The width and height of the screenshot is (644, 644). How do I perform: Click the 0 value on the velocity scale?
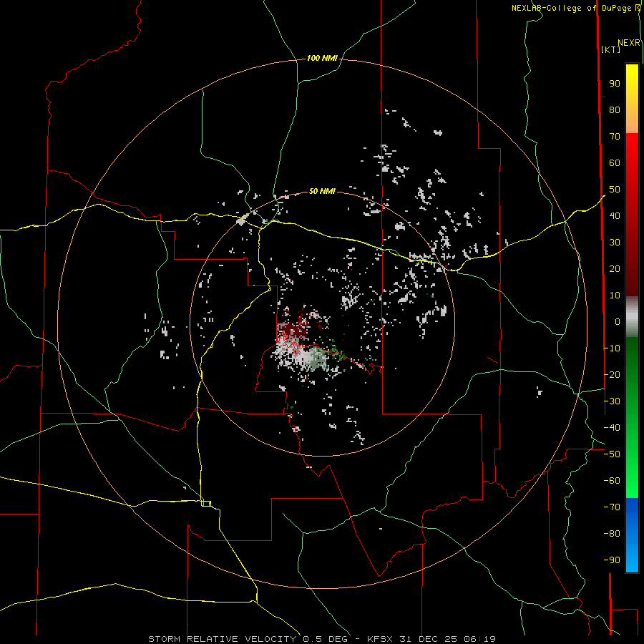coord(618,321)
